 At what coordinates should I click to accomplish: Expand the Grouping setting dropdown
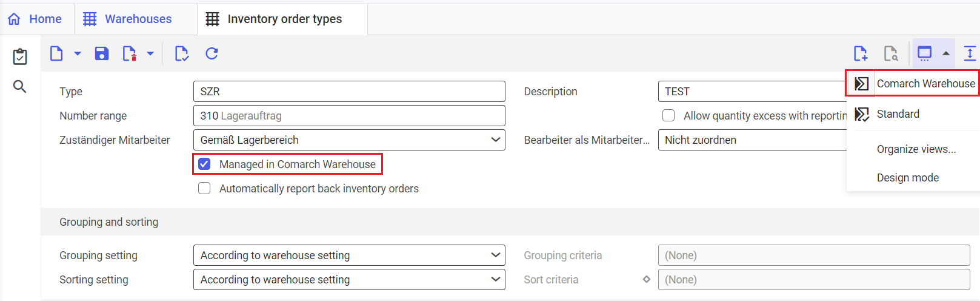[x=349, y=255]
